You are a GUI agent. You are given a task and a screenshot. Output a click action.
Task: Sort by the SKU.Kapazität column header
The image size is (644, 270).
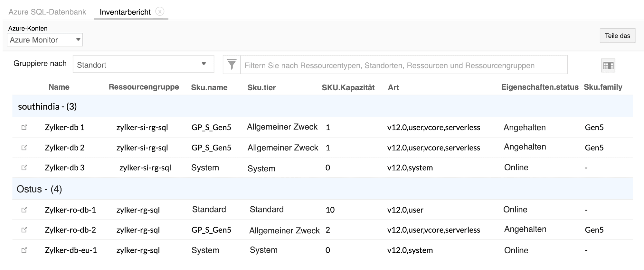coord(348,87)
